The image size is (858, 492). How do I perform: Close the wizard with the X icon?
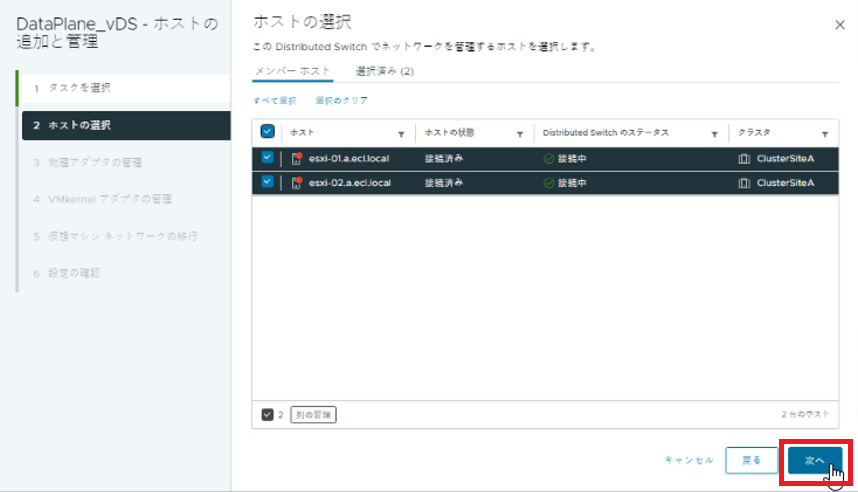pos(839,23)
